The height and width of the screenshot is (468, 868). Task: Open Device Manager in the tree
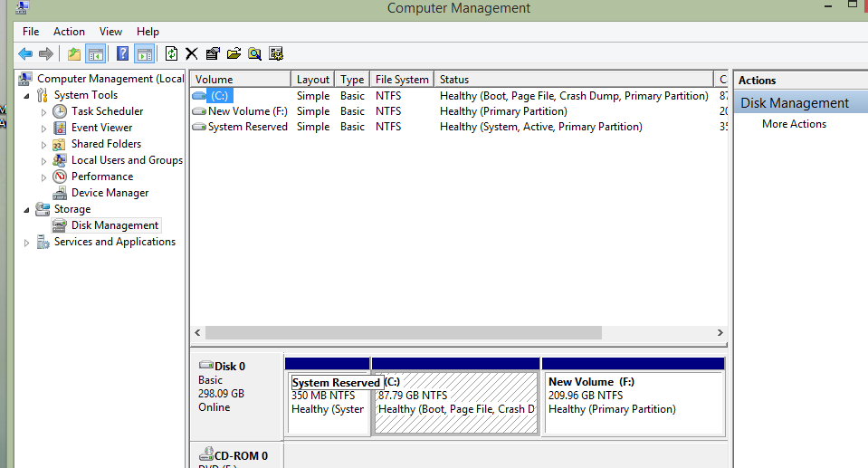[x=110, y=193]
